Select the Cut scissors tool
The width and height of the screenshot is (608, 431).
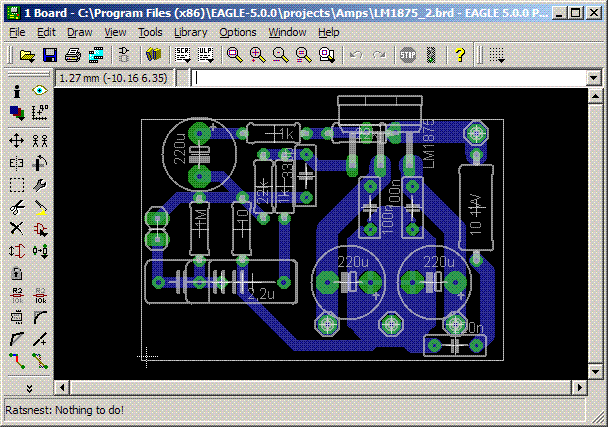click(17, 207)
